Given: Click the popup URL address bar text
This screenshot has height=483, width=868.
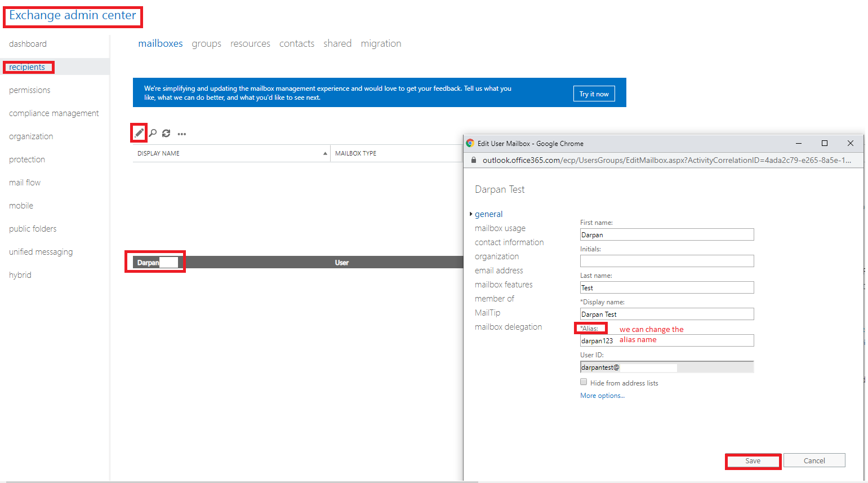Looking at the screenshot, I should click(x=667, y=160).
